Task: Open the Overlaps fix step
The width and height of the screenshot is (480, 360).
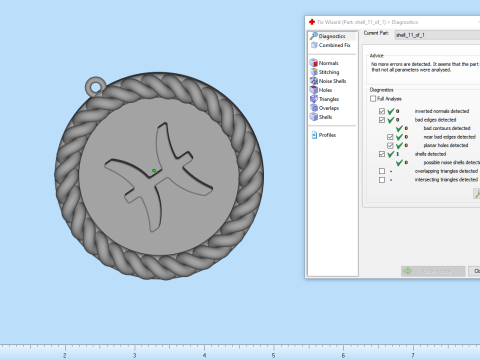Action: click(325, 108)
